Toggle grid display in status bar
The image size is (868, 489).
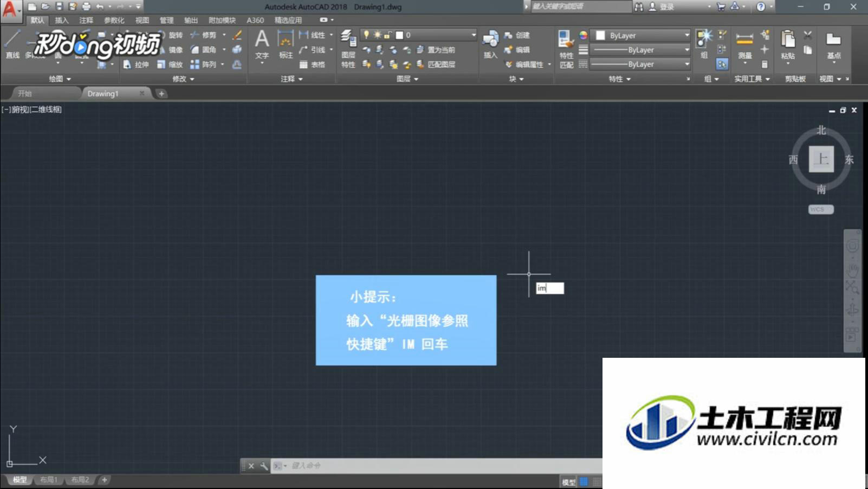[584, 481]
